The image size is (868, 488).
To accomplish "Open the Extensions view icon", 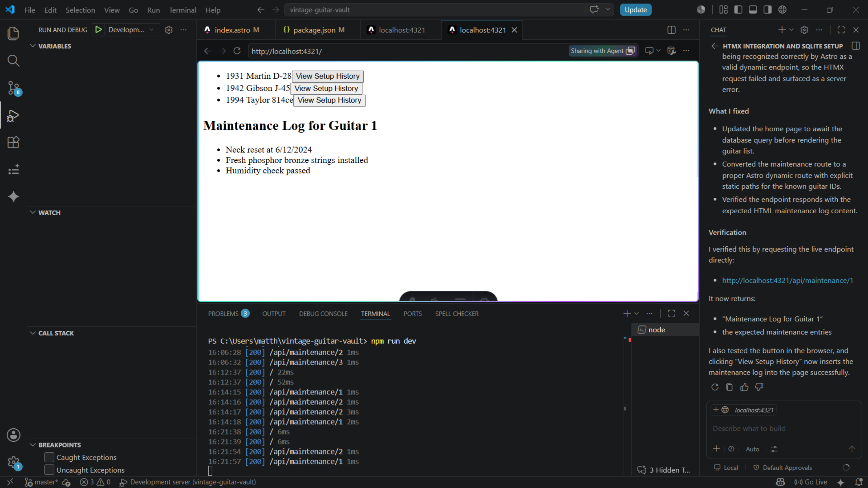I will [13, 142].
